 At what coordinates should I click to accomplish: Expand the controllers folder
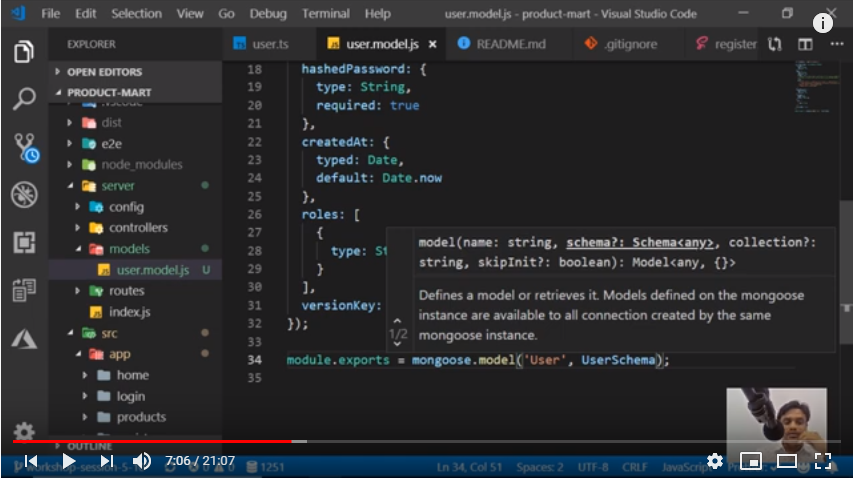137,227
